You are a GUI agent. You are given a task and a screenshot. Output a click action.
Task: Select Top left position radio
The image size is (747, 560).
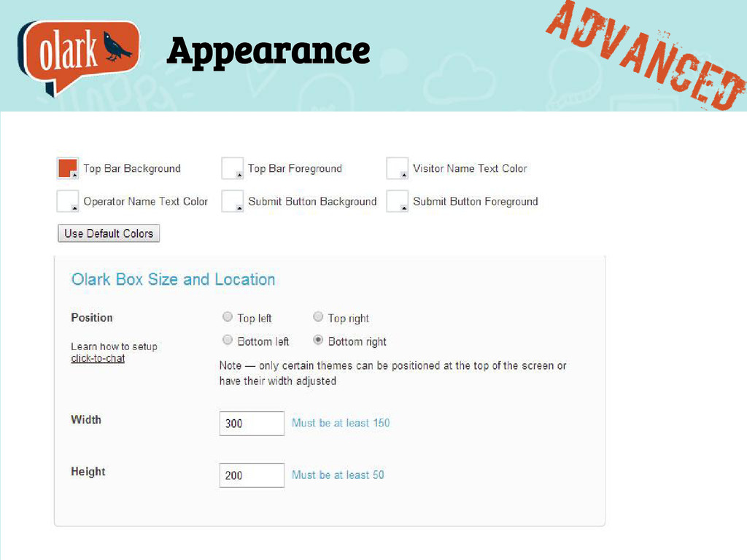click(228, 316)
